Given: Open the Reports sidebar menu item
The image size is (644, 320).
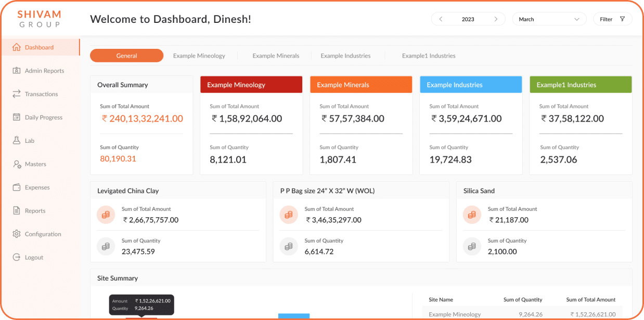Looking at the screenshot, I should tap(35, 211).
